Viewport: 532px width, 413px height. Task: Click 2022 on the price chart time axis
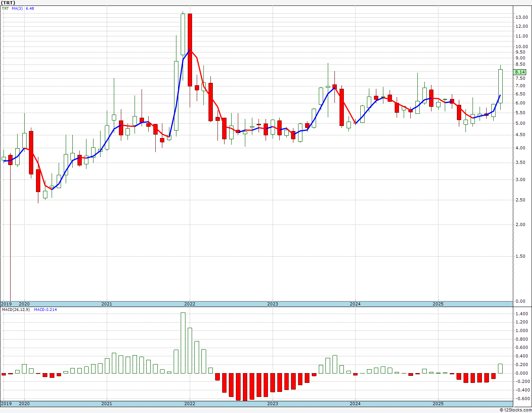[x=190, y=304]
